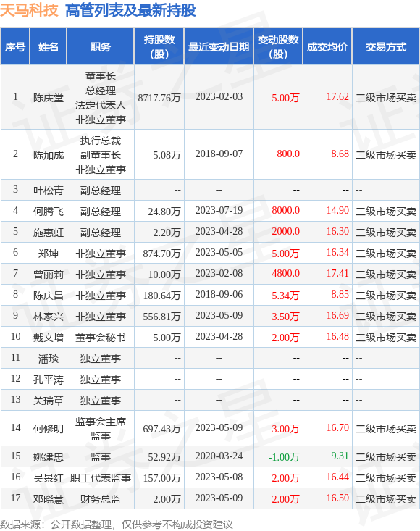Click the name 施惠虹
The image size is (420, 531).
click(x=49, y=233)
